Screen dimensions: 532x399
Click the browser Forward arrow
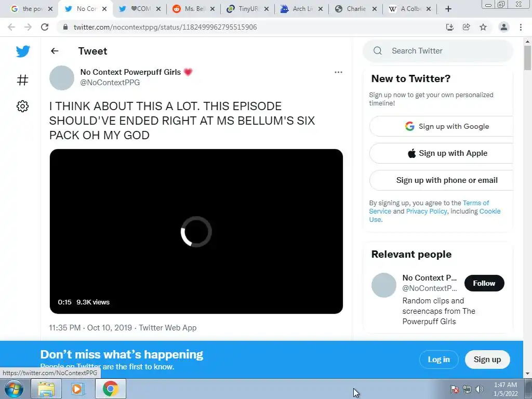point(28,27)
